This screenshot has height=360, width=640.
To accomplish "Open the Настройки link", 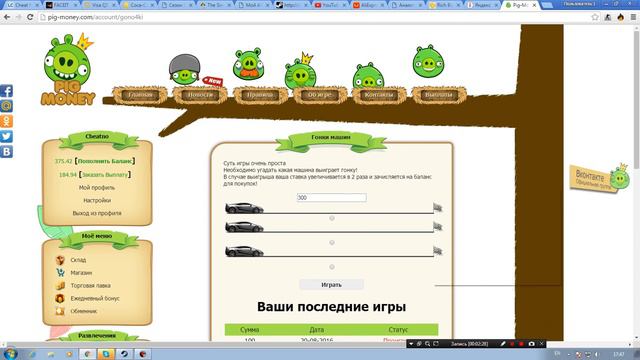I will [97, 200].
